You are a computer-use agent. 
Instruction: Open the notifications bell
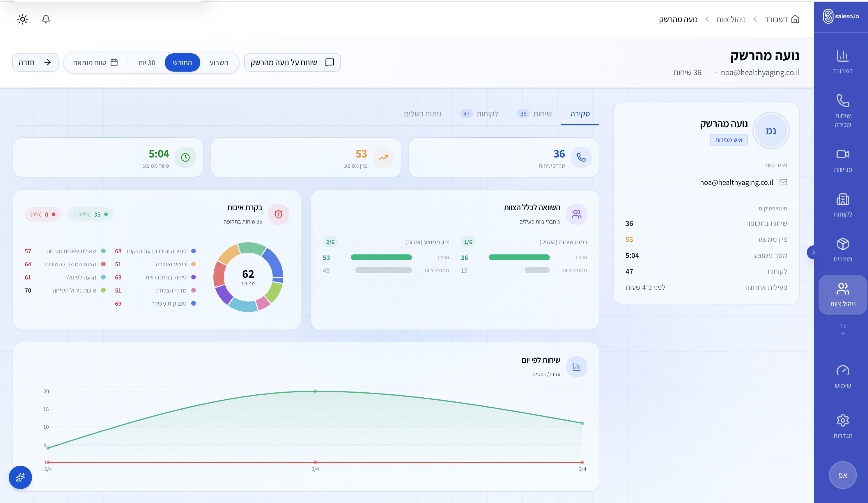point(46,19)
